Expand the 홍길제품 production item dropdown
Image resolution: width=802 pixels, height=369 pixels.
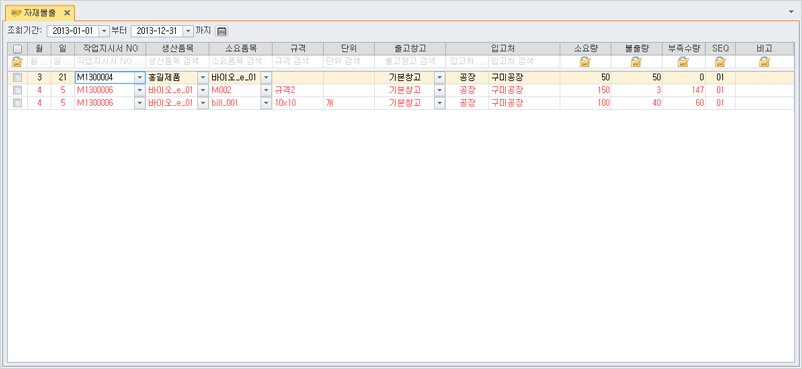203,77
